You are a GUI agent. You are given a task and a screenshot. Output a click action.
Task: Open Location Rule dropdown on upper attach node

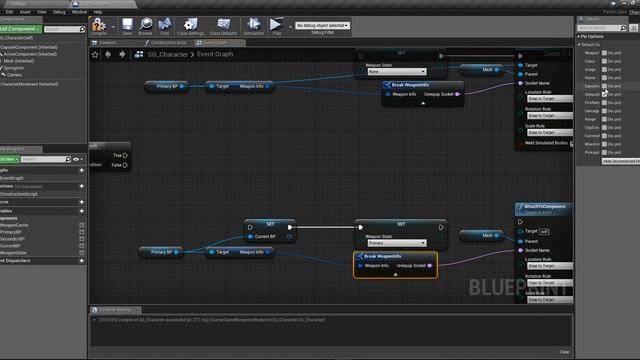549,99
